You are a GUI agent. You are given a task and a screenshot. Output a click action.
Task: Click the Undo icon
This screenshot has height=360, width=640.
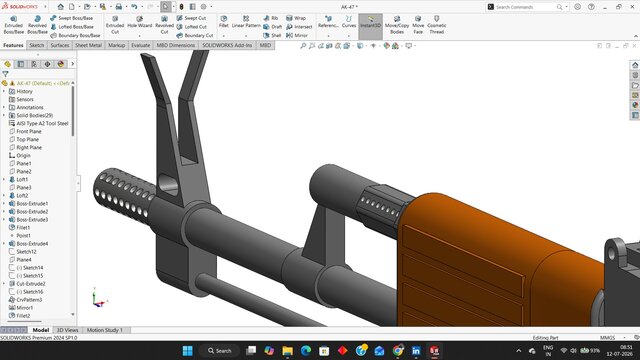tap(134, 7)
